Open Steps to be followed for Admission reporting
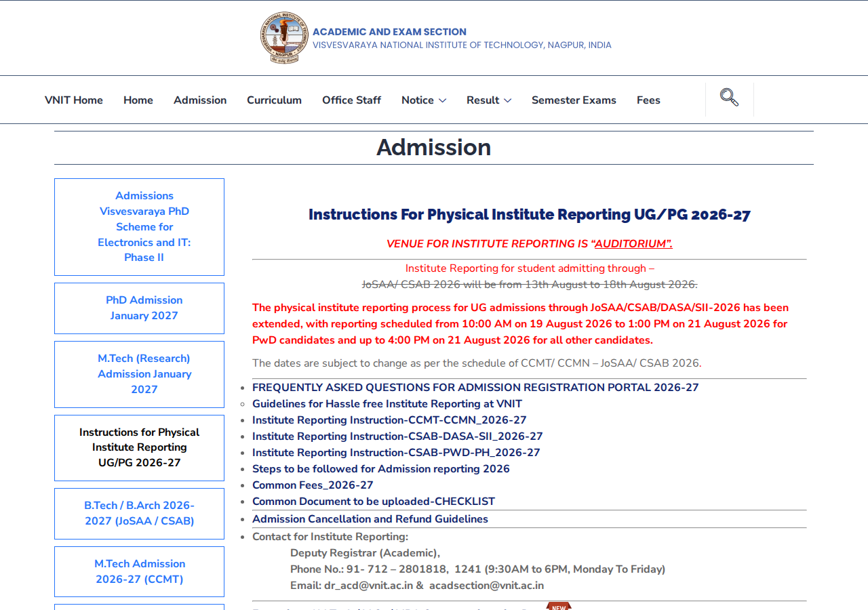 [x=381, y=469]
